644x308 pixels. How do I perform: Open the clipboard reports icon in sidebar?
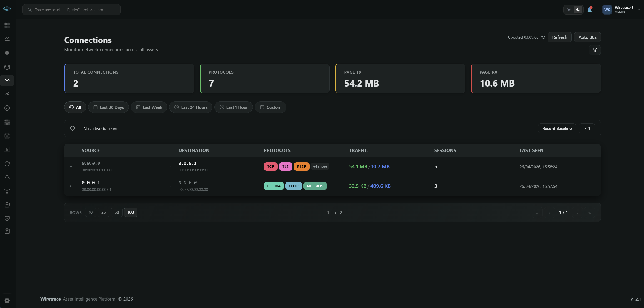point(7,231)
